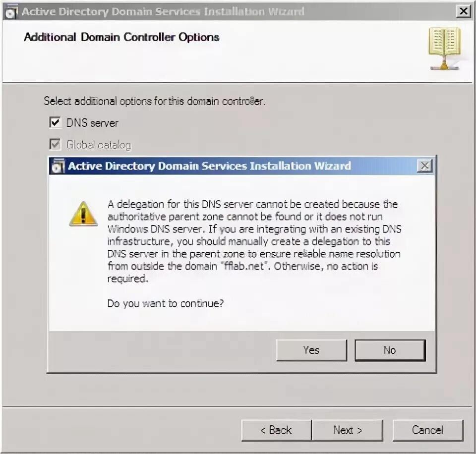This screenshot has height=454, width=476.
Task: Click the 'Additional Domain Controller Options' heading
Action: [121, 37]
